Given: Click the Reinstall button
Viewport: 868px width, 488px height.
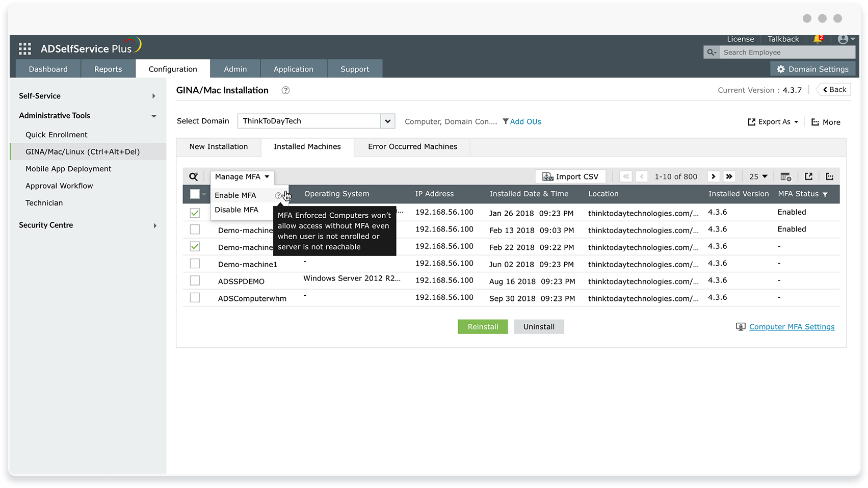Looking at the screenshot, I should point(482,326).
